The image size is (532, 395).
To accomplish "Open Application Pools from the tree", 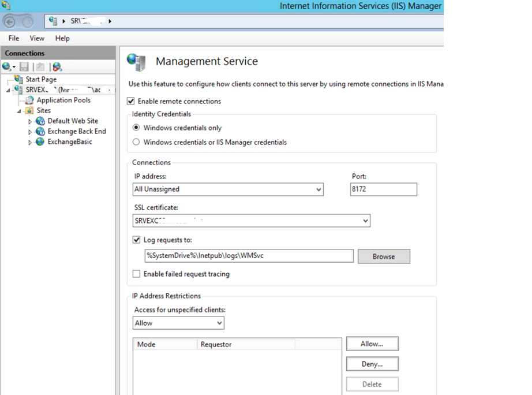I will pyautogui.click(x=63, y=100).
